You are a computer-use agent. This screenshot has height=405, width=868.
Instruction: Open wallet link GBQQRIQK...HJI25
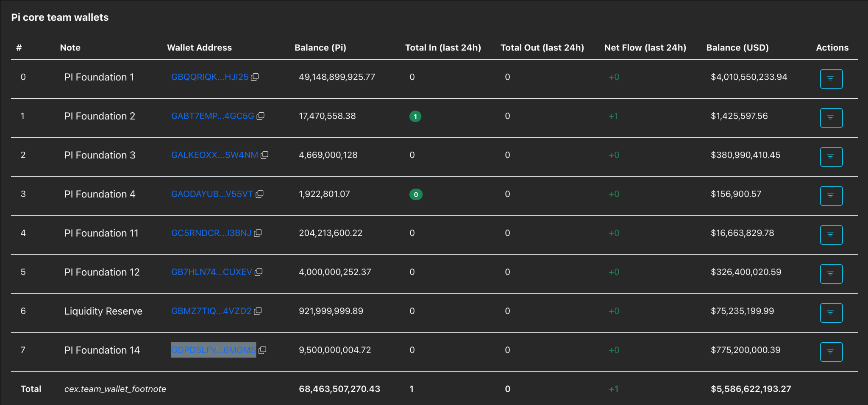(210, 77)
